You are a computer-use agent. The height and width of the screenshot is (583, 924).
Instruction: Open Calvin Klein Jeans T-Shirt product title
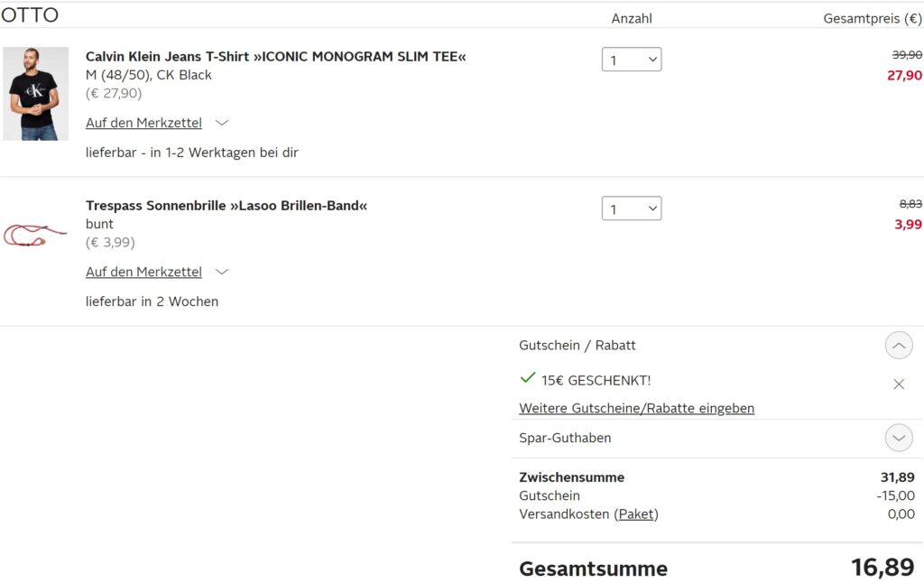point(276,57)
